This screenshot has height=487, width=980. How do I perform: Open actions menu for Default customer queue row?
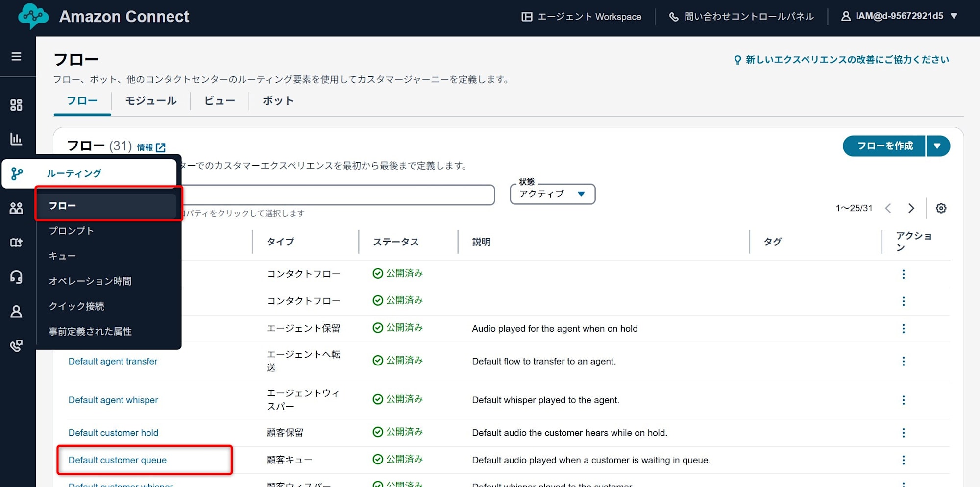[x=904, y=460]
